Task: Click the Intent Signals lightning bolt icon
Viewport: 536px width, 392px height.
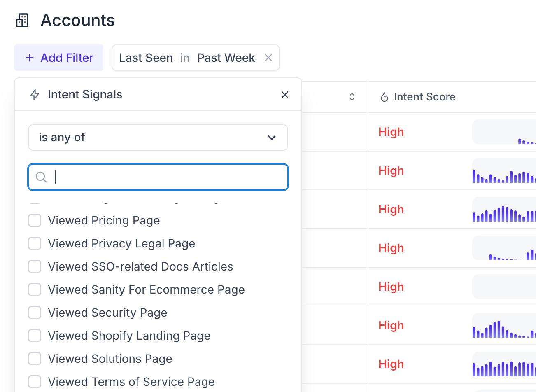Action: [x=35, y=95]
